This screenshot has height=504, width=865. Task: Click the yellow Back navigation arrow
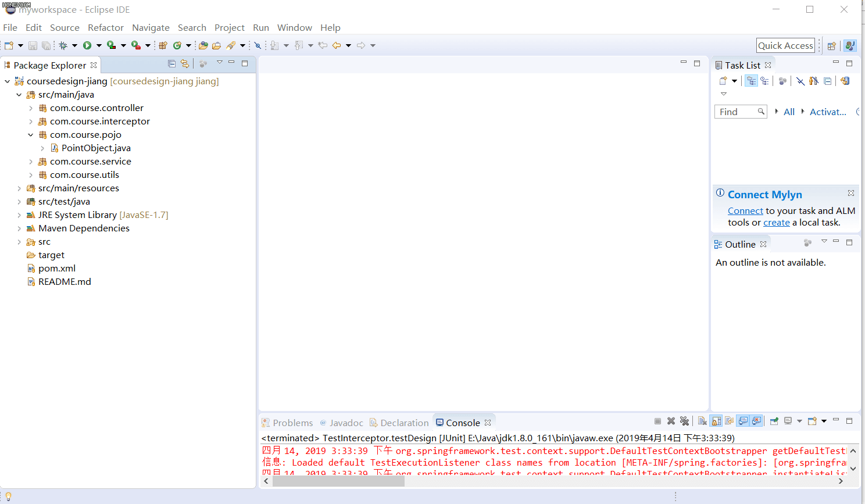(x=336, y=45)
